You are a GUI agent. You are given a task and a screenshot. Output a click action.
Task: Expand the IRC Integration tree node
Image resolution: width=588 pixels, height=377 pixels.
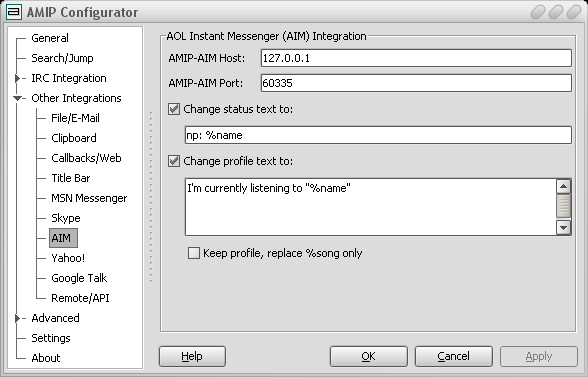(x=17, y=78)
